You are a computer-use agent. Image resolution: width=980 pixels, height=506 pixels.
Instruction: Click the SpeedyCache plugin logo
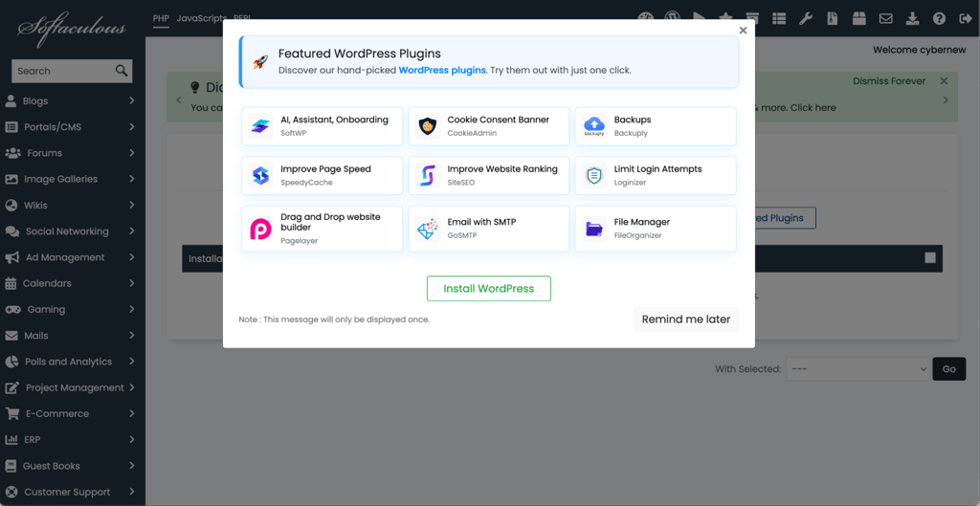260,176
